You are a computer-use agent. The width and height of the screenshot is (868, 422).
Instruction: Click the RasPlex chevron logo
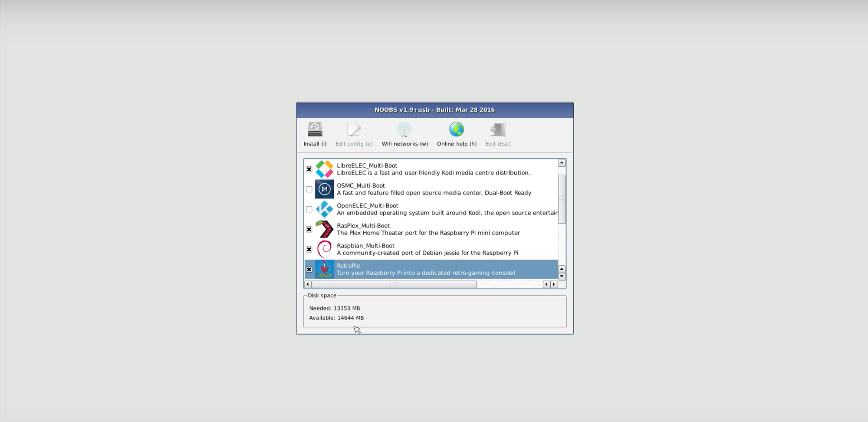pyautogui.click(x=325, y=229)
